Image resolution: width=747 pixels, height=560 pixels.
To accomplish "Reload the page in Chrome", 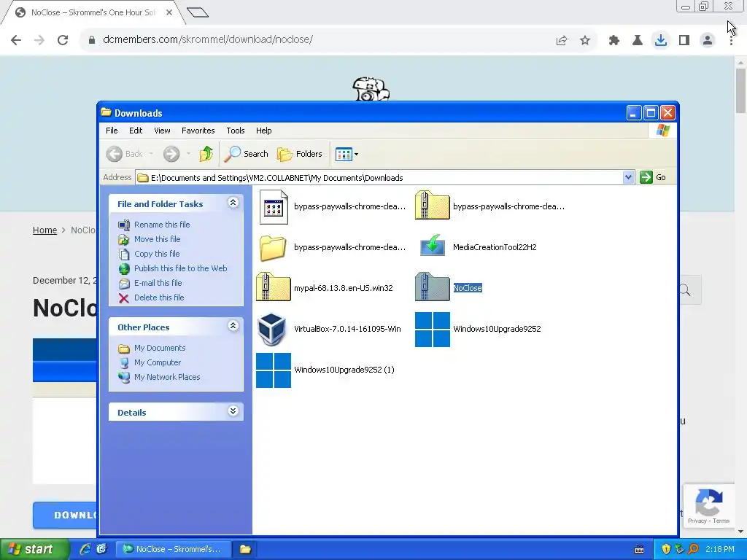I will tap(63, 40).
